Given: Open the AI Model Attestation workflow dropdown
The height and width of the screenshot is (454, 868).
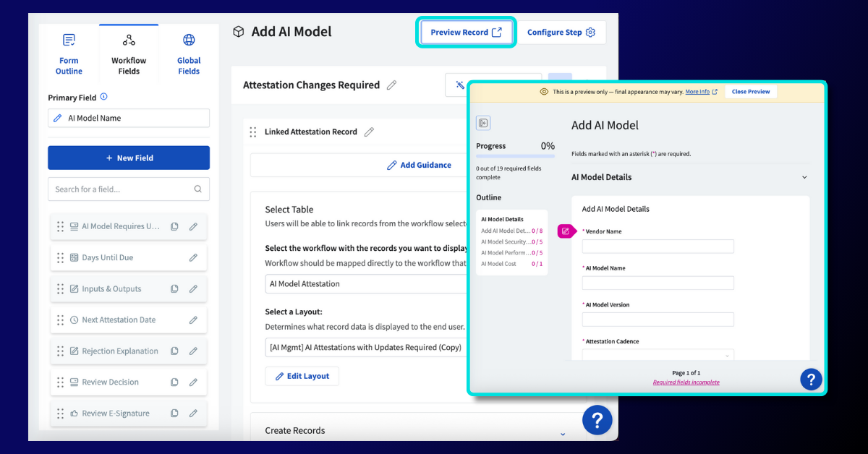Looking at the screenshot, I should (x=367, y=284).
